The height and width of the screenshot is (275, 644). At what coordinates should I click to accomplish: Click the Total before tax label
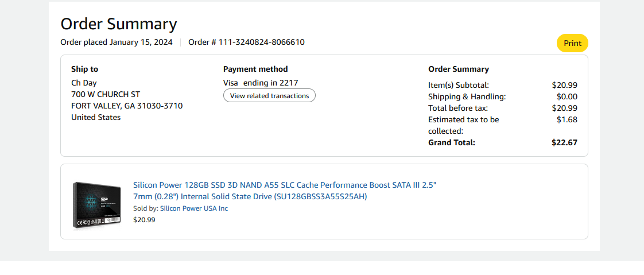click(457, 108)
